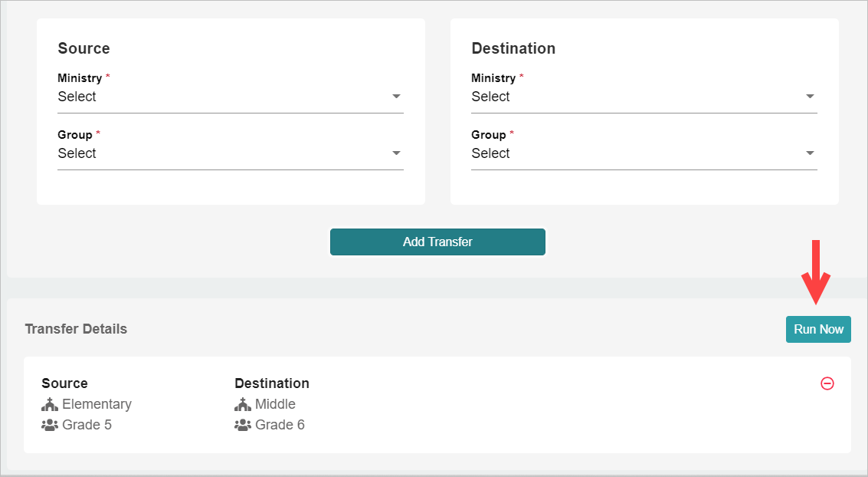
Task: Open the Destination Group dropdown arrow
Action: click(810, 153)
